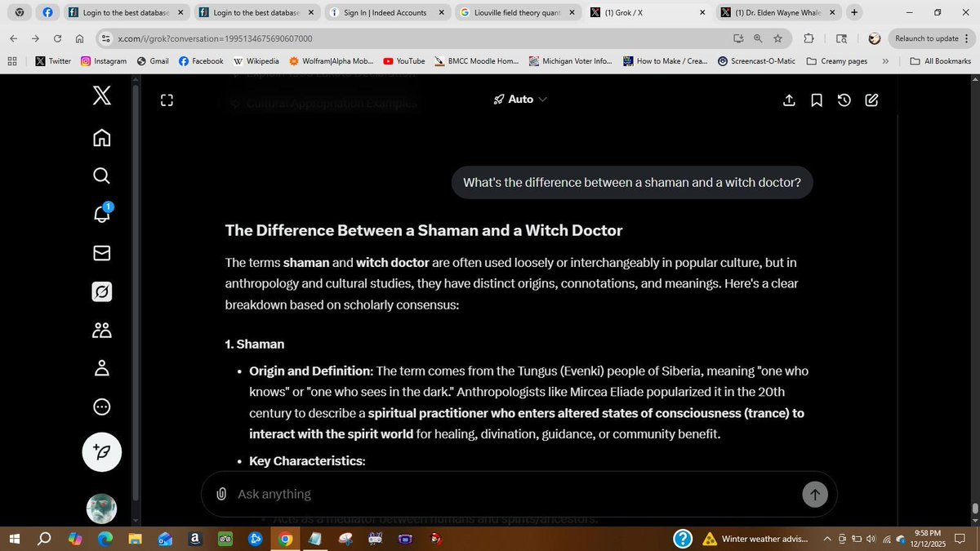Open Grok chat history icon
This screenshot has width=980, height=551.
pos(844,100)
